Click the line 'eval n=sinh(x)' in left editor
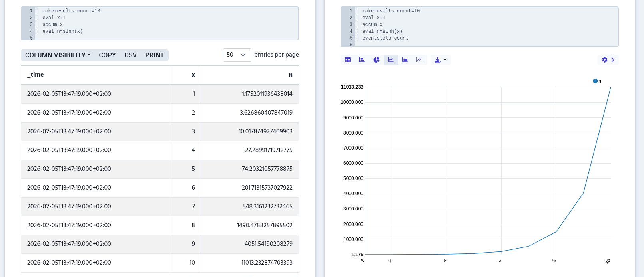This screenshot has height=277, width=644. (x=62, y=31)
